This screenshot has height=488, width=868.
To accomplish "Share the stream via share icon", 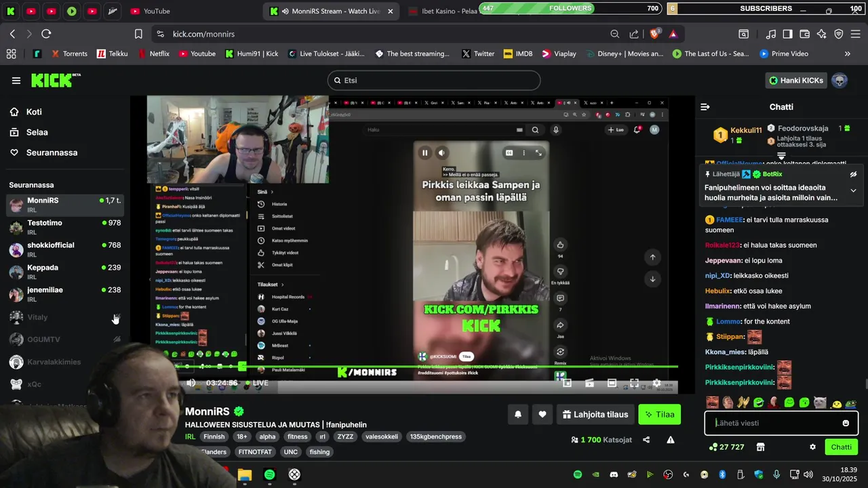I will click(x=646, y=440).
